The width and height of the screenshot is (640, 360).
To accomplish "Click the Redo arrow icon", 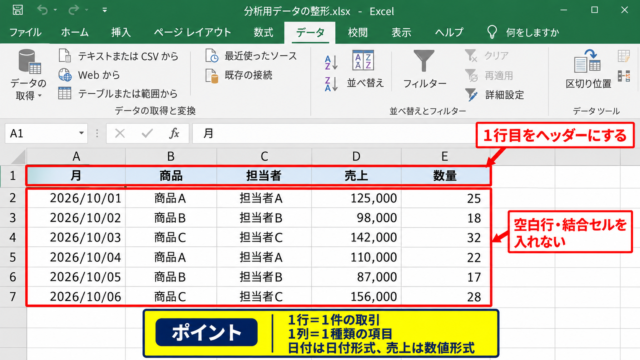I will click(x=73, y=10).
